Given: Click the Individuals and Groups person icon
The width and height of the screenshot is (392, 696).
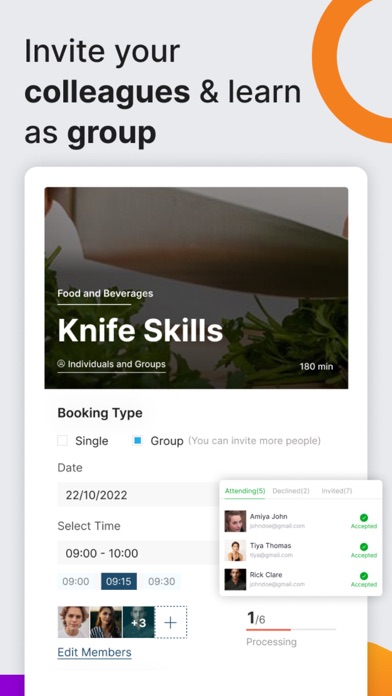Looking at the screenshot, I should (61, 364).
